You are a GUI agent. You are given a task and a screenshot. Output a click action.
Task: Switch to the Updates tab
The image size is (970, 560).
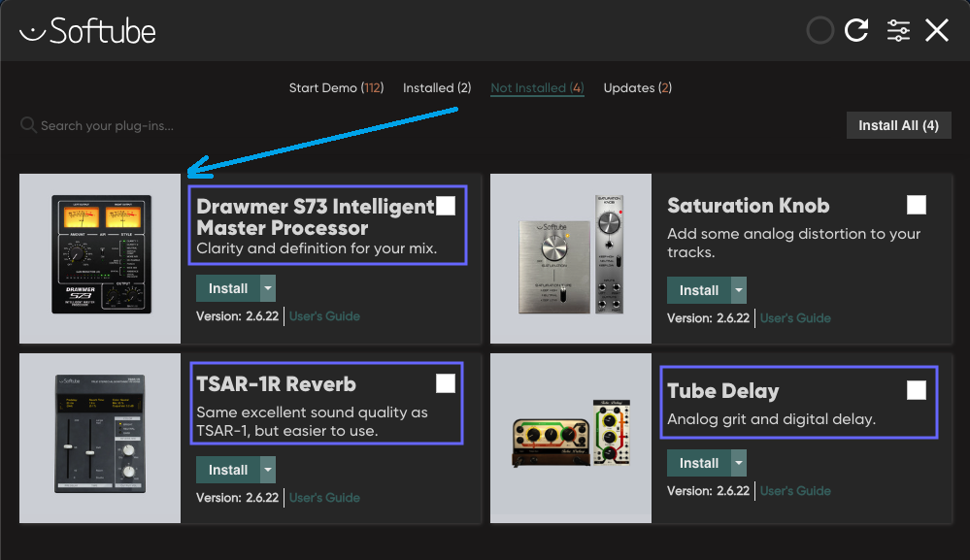[x=638, y=87]
